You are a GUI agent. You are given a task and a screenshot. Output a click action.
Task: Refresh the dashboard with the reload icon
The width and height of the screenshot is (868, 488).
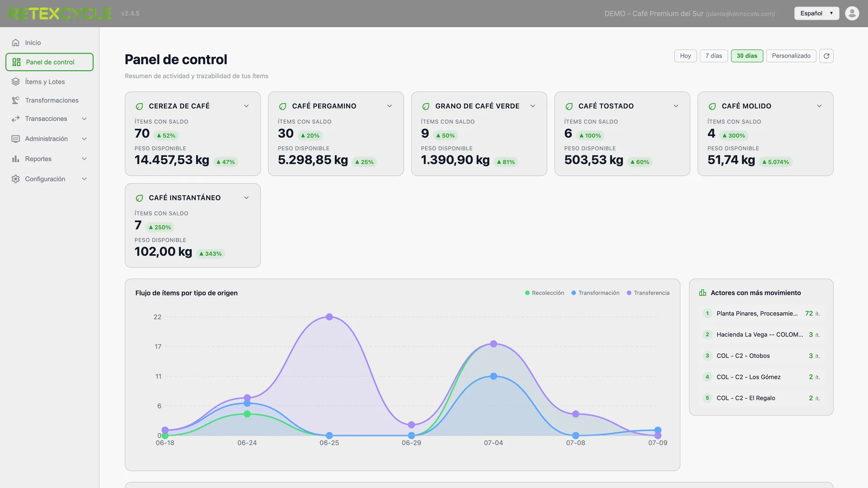tap(826, 56)
